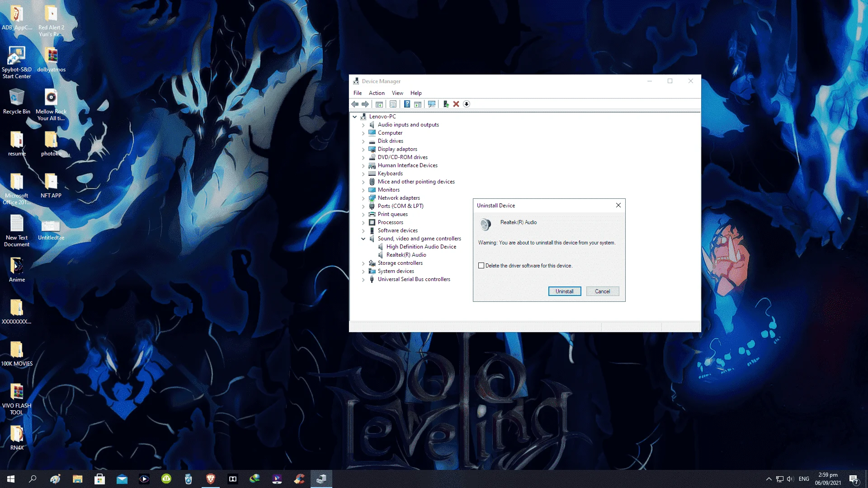
Task: Select Ports (COM & LPT) item
Action: point(401,206)
